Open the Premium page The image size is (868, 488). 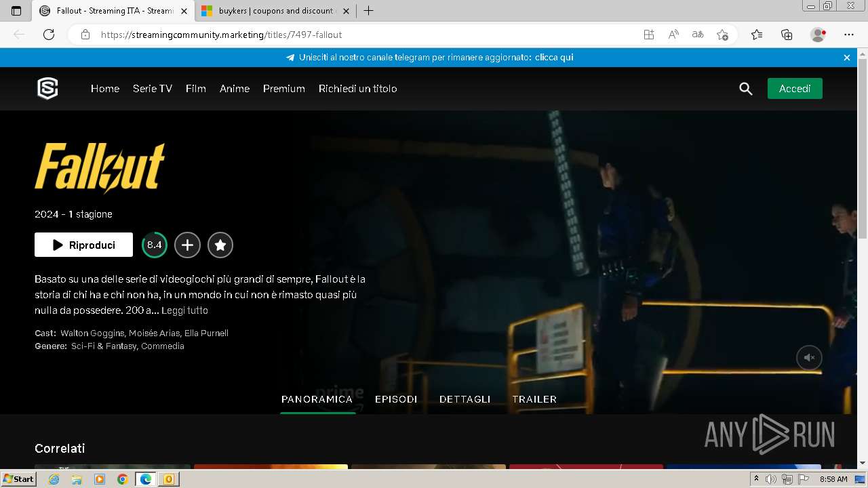[x=284, y=89]
